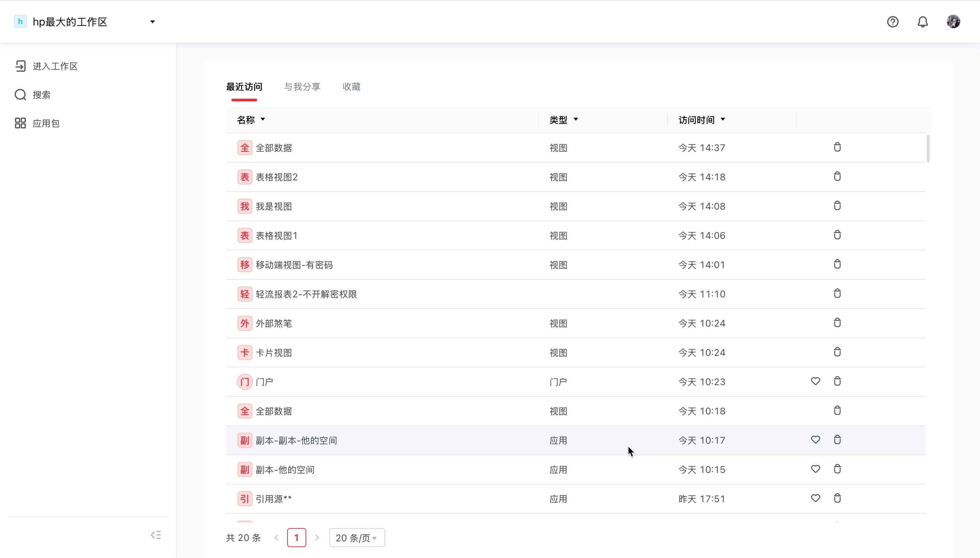Screen dimensions: 980x558
Task: Favorite the 门户 item with heart
Action: coord(816,381)
